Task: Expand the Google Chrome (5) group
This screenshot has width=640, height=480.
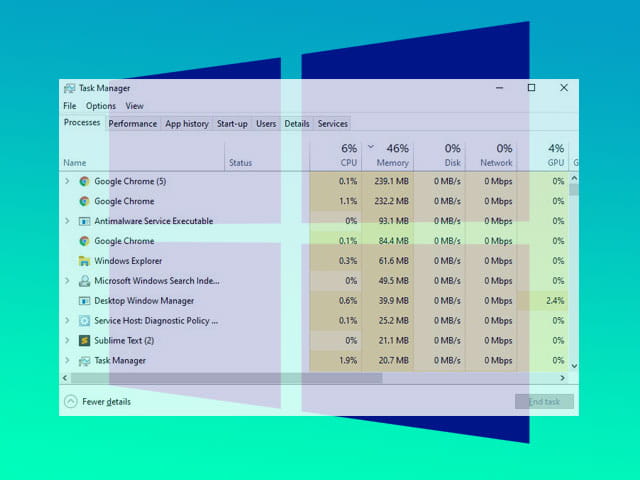Action: tap(67, 181)
